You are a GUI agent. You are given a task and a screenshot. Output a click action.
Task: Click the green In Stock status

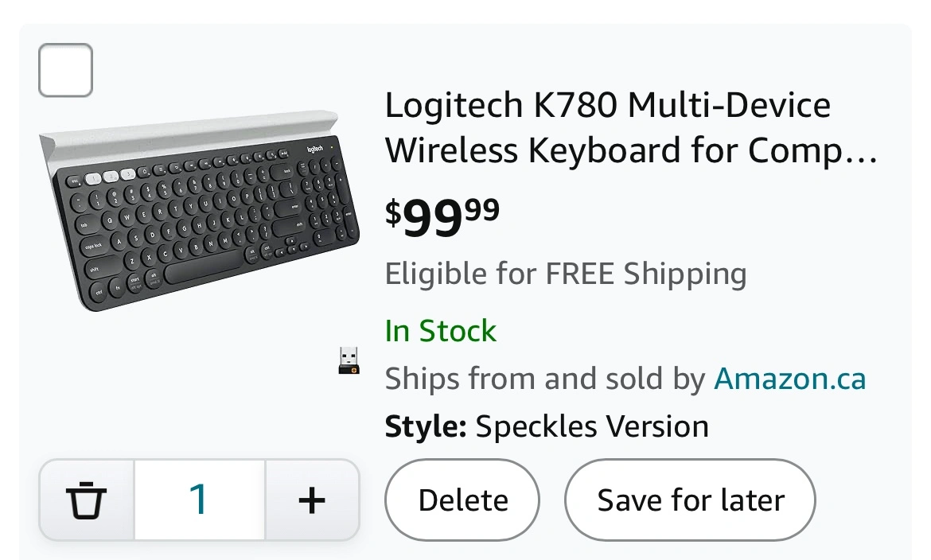(x=440, y=331)
